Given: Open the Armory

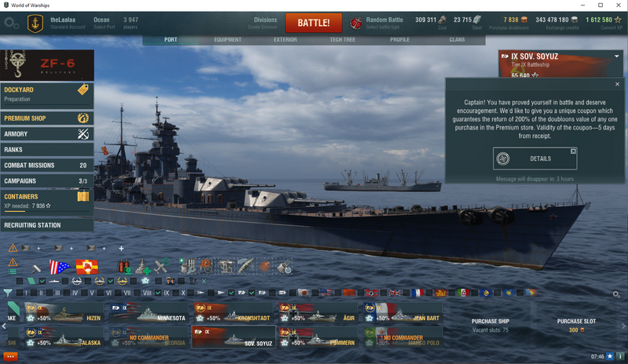Looking at the screenshot, I should (47, 133).
